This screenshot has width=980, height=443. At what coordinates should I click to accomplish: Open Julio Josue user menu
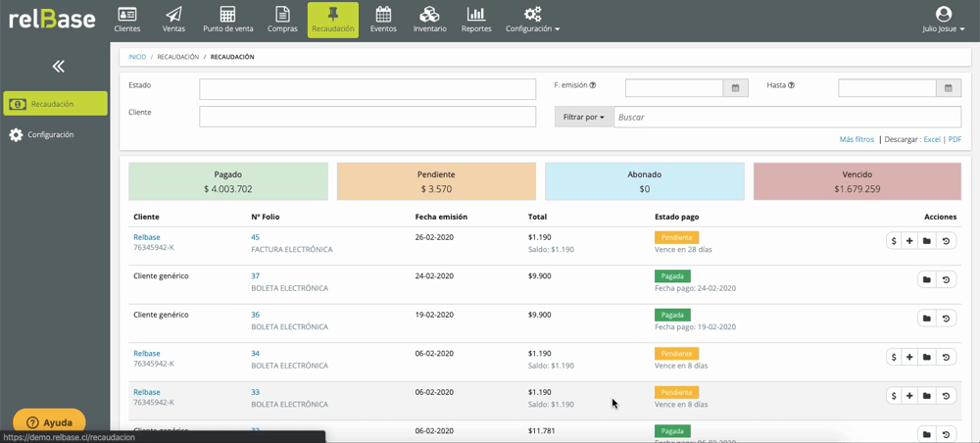[943, 20]
